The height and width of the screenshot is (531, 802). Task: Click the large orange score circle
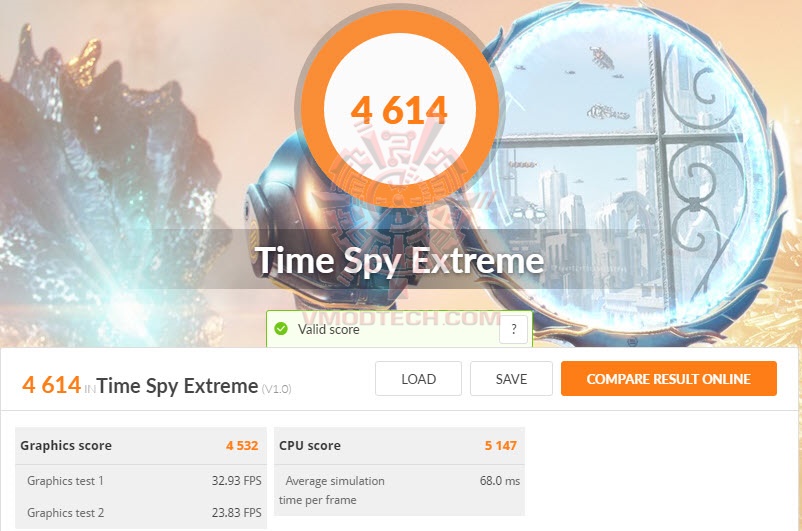coord(399,108)
